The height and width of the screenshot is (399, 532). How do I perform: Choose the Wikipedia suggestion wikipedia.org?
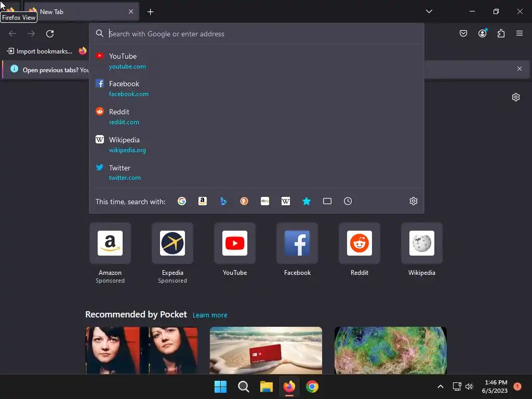(257, 144)
